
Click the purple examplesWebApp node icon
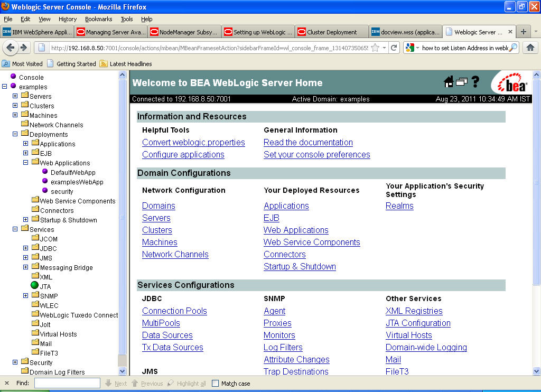[x=45, y=181]
